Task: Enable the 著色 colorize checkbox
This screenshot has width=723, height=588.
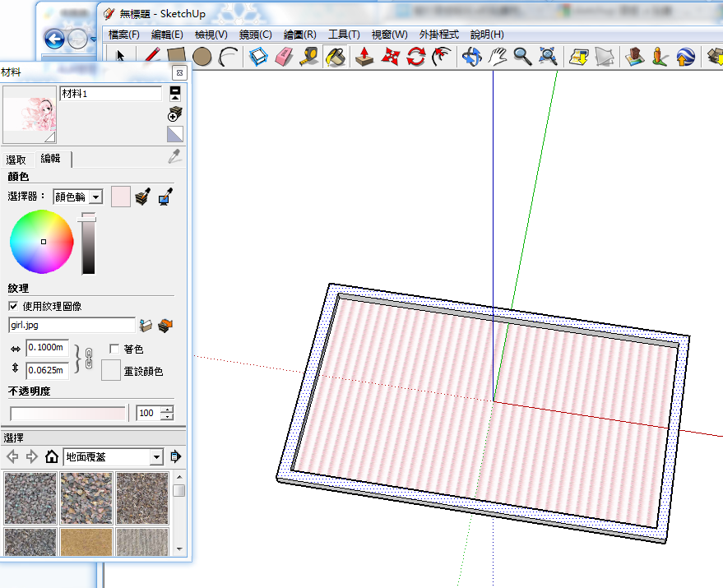Action: click(x=114, y=350)
